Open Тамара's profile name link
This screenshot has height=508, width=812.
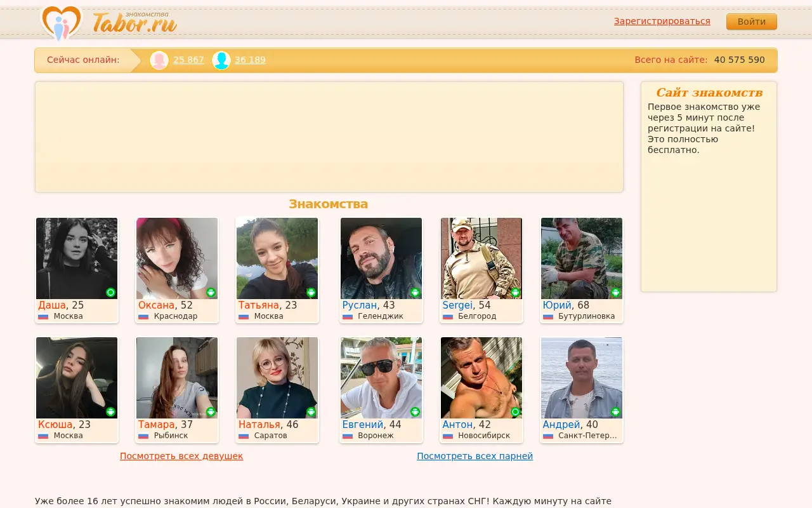click(157, 425)
